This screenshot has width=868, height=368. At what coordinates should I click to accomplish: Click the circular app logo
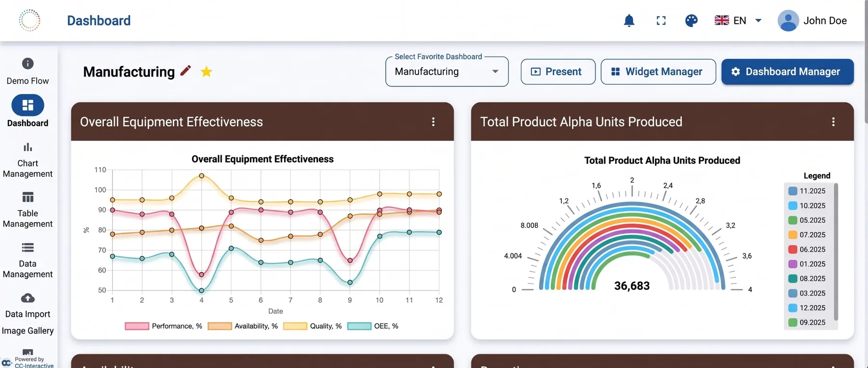click(x=29, y=20)
